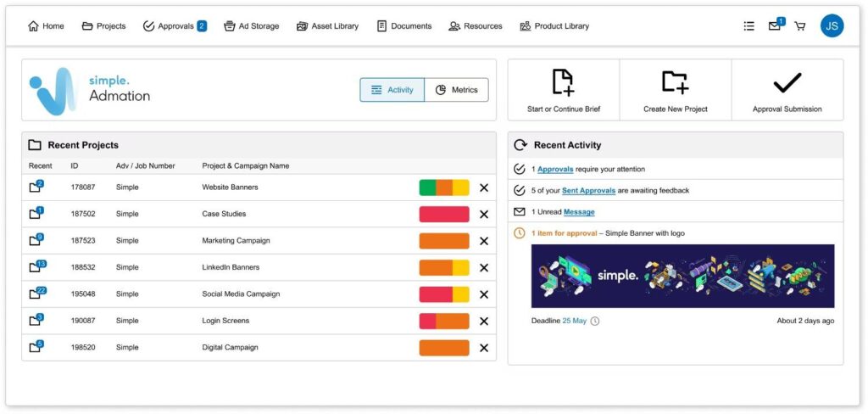Click Create New Project

click(x=676, y=90)
